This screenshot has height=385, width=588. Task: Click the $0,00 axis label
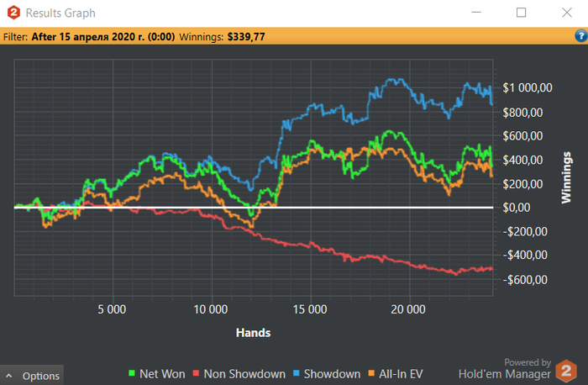pos(517,208)
